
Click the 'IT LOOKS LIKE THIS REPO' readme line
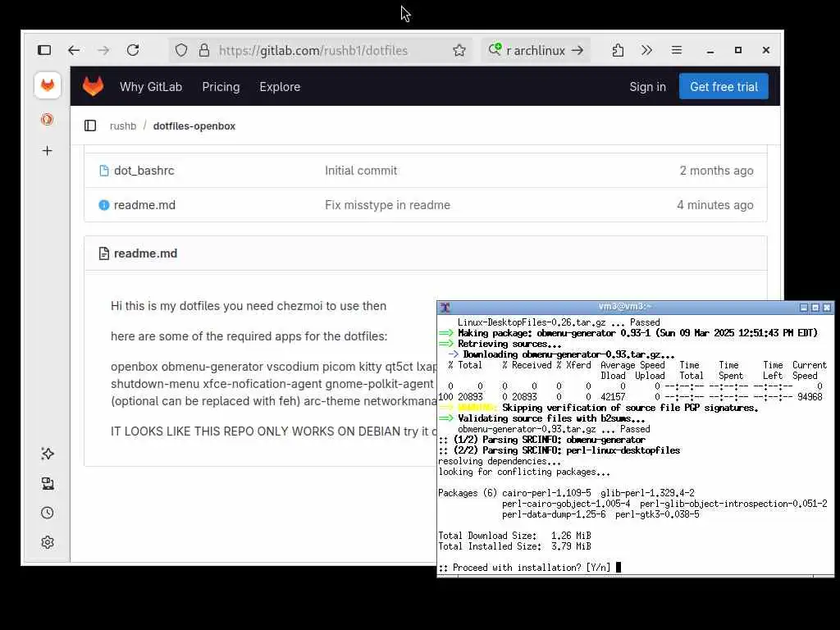tap(274, 431)
